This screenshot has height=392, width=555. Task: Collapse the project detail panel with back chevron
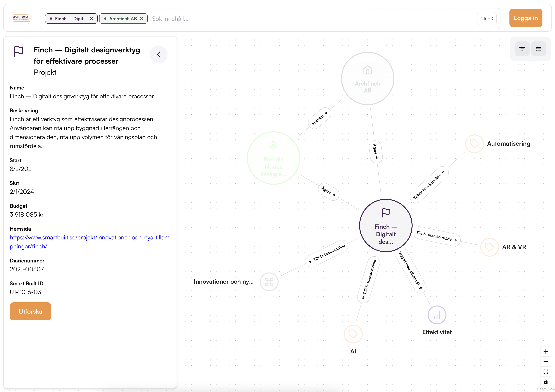pos(159,54)
